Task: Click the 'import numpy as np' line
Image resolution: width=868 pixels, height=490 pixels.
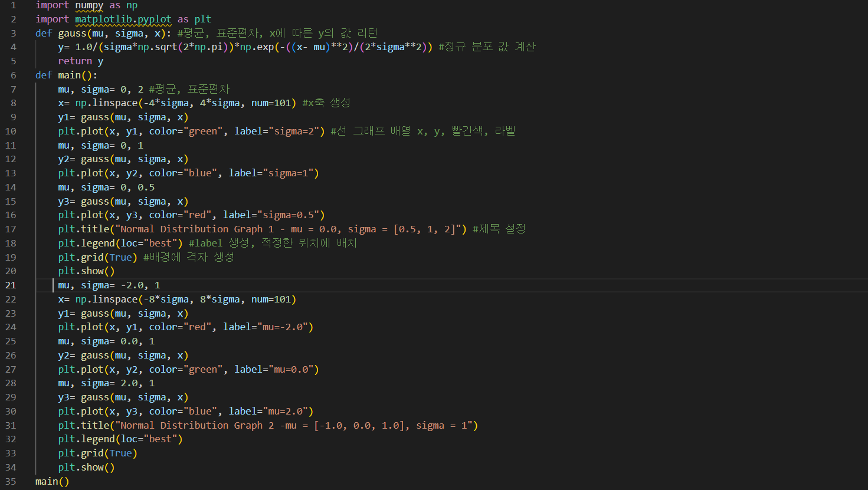Action: point(87,5)
